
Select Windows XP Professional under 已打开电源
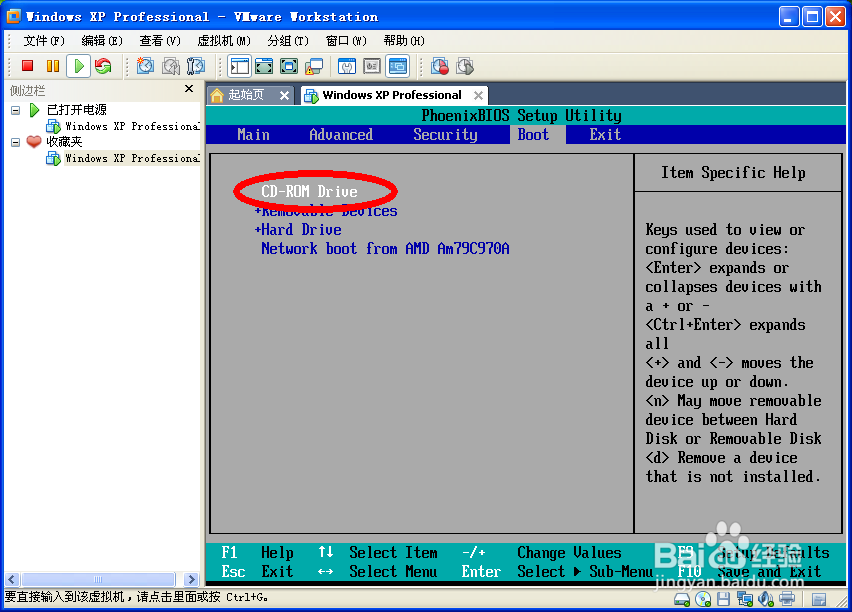(x=132, y=126)
